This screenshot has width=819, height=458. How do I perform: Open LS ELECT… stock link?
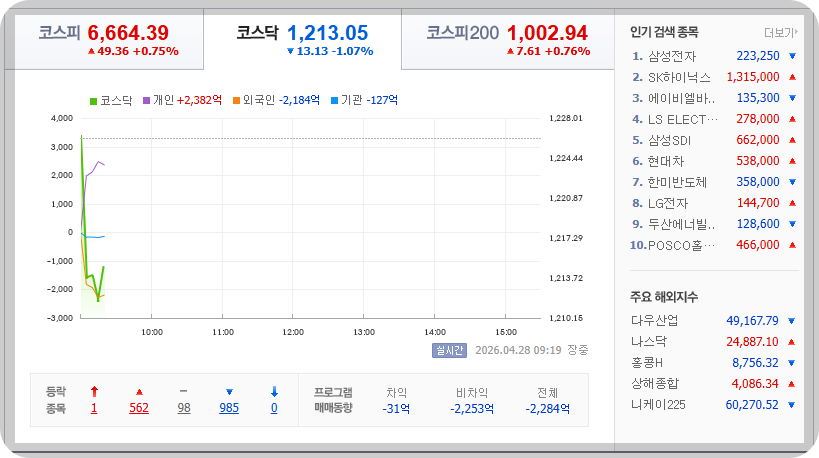click(683, 119)
